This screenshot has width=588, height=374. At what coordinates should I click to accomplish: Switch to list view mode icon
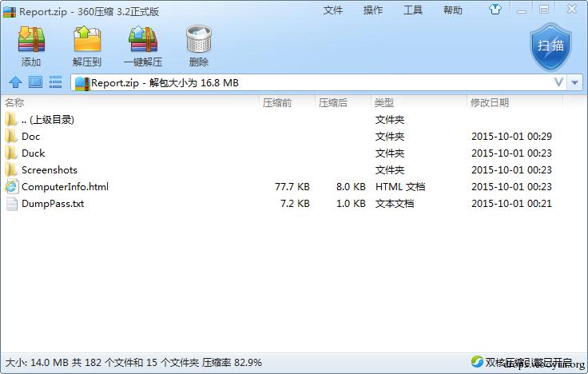[x=55, y=82]
